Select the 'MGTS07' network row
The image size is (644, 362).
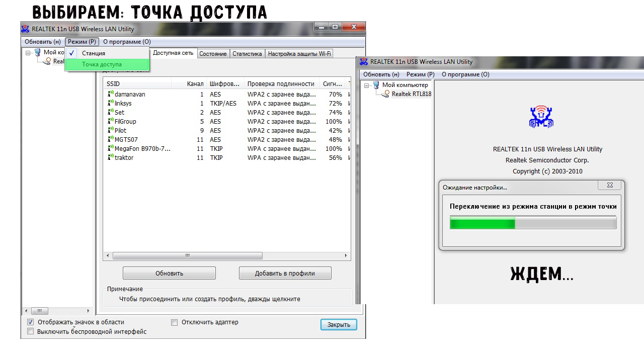pos(227,139)
